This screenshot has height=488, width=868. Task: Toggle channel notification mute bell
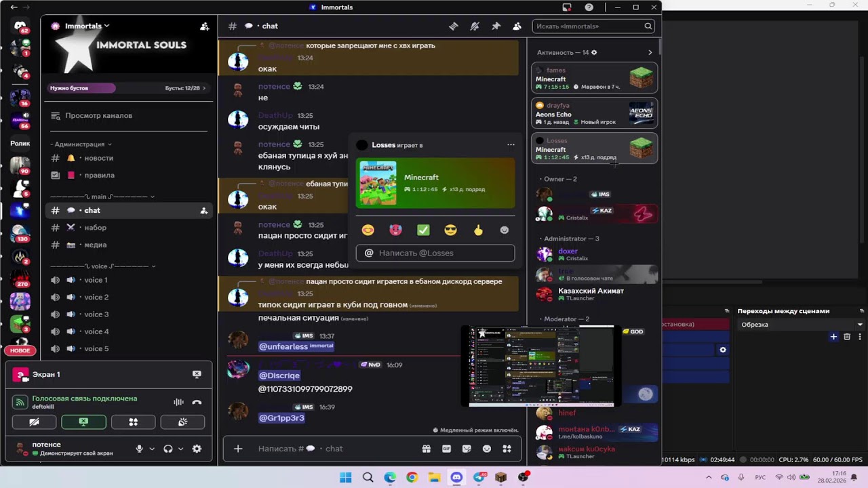(x=475, y=26)
